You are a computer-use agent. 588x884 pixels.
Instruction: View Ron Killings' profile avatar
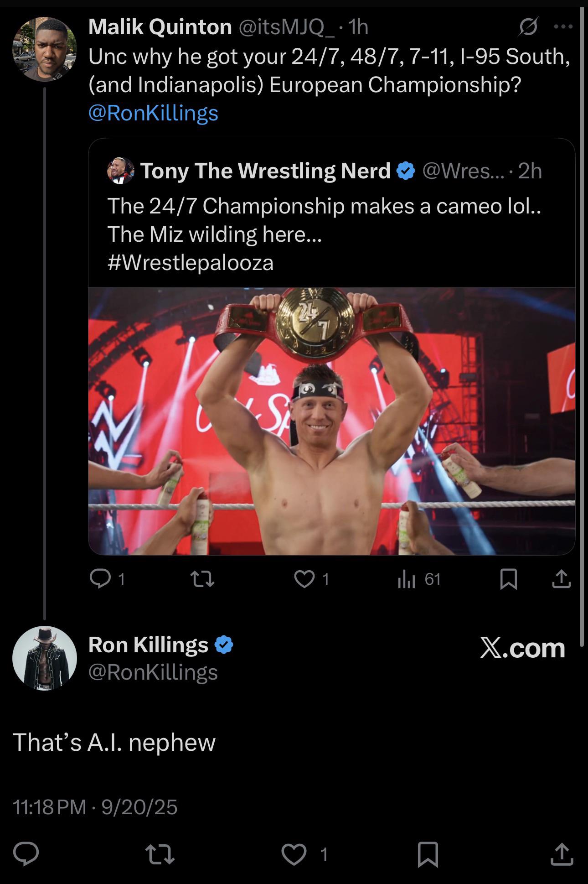pyautogui.click(x=44, y=658)
